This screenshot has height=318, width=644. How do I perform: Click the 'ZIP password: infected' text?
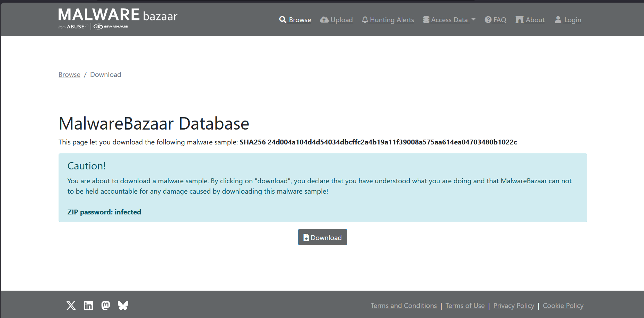104,212
